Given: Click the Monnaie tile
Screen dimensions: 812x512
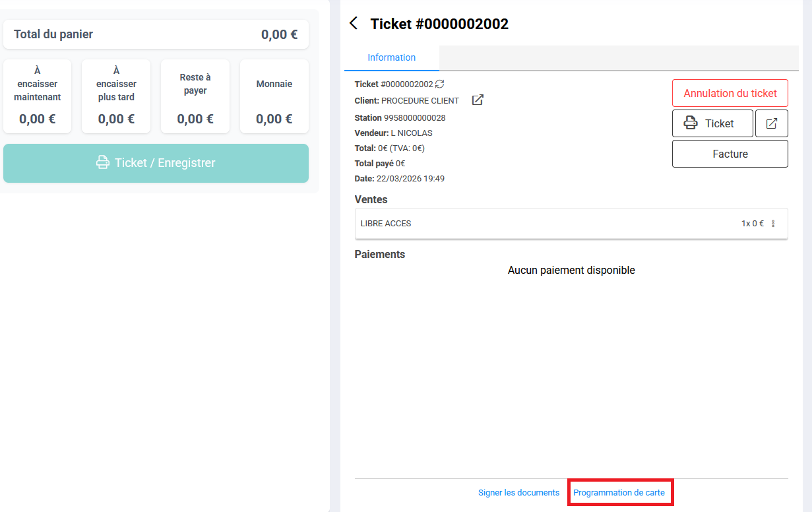Looking at the screenshot, I should pos(274,96).
